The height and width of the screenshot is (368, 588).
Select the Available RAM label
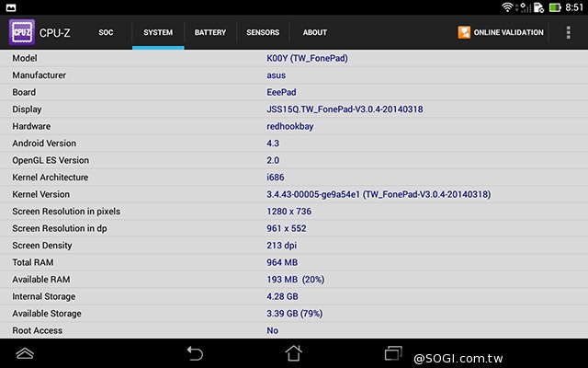pyautogui.click(x=40, y=280)
